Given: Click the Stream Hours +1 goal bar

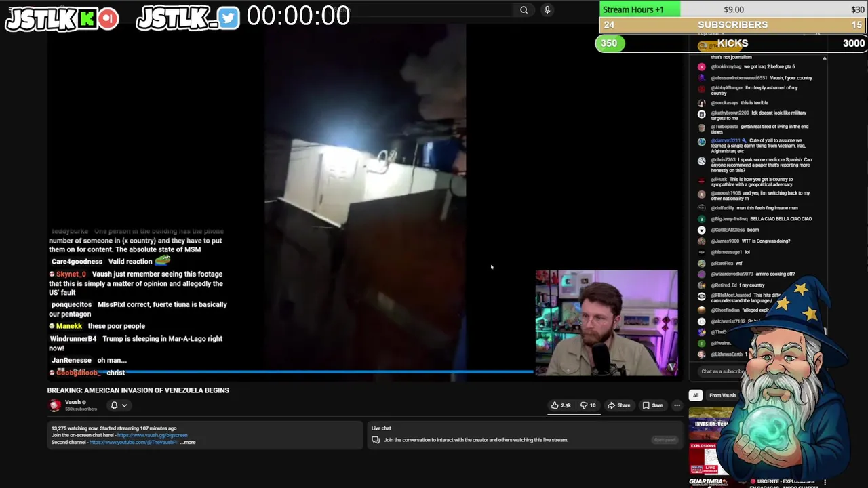Looking at the screenshot, I should click(x=733, y=9).
